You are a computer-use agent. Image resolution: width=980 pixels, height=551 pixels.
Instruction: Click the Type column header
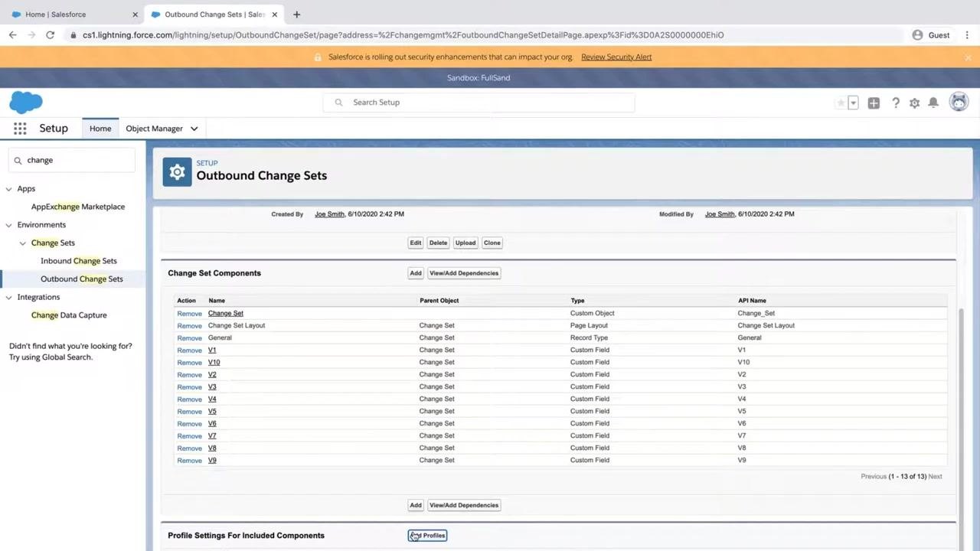(x=577, y=301)
